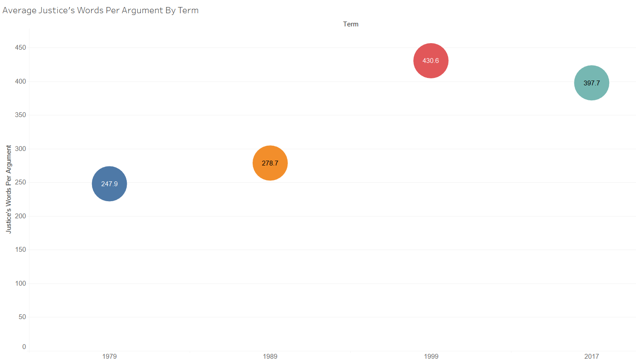Click the 50 y-axis tick label
Screen dimensions: 636x364
pos(22,317)
